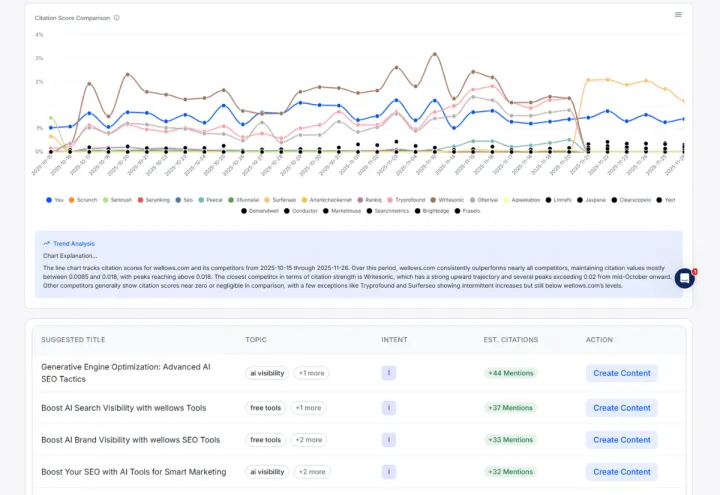Click the Citation Score Comparison chart title
This screenshot has width=720, height=495.
(x=72, y=18)
